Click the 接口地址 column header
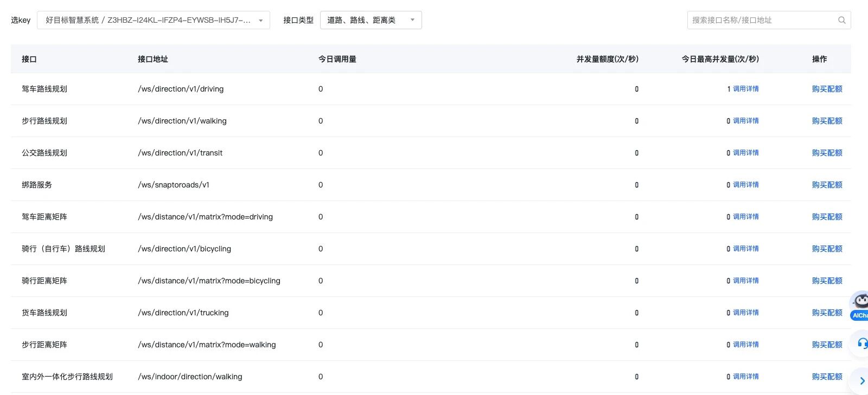 click(x=153, y=59)
